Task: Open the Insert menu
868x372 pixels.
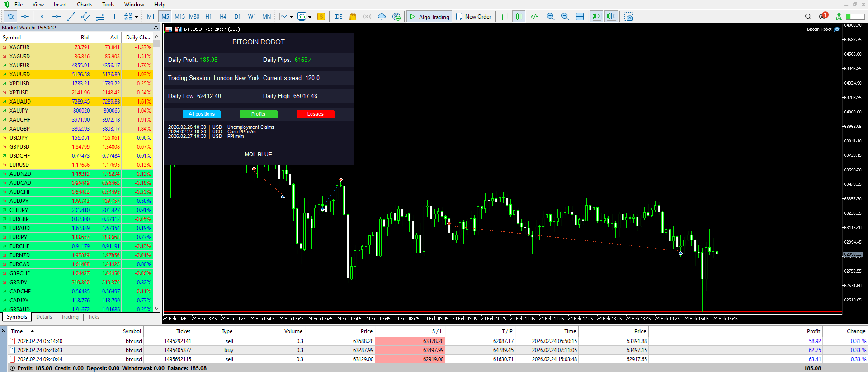Action: (60, 5)
